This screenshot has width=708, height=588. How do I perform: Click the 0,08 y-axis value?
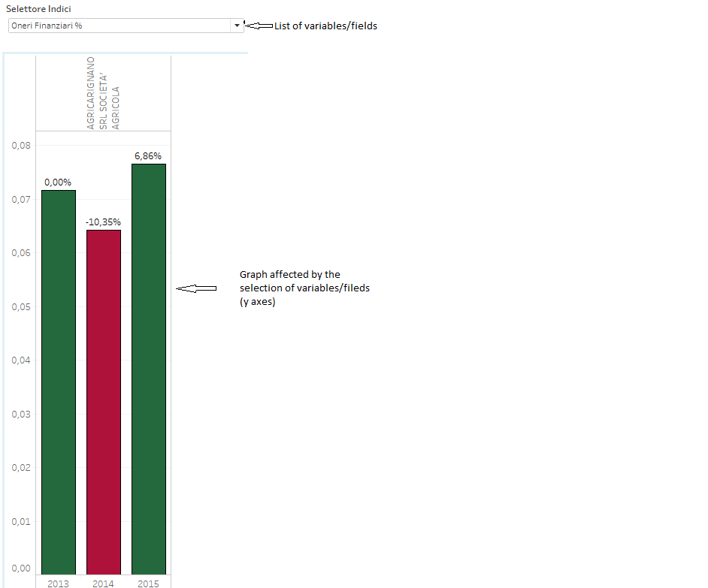click(20, 145)
